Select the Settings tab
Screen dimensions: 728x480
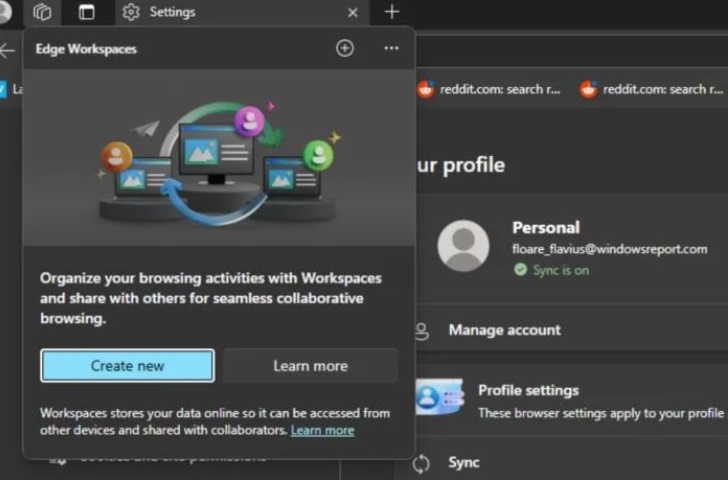point(241,12)
